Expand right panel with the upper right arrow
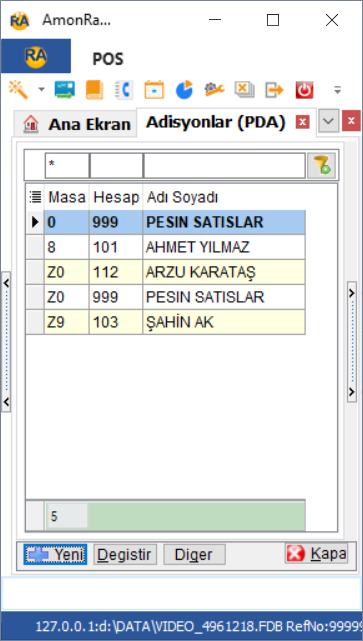This screenshot has width=363, height=641. [352, 292]
